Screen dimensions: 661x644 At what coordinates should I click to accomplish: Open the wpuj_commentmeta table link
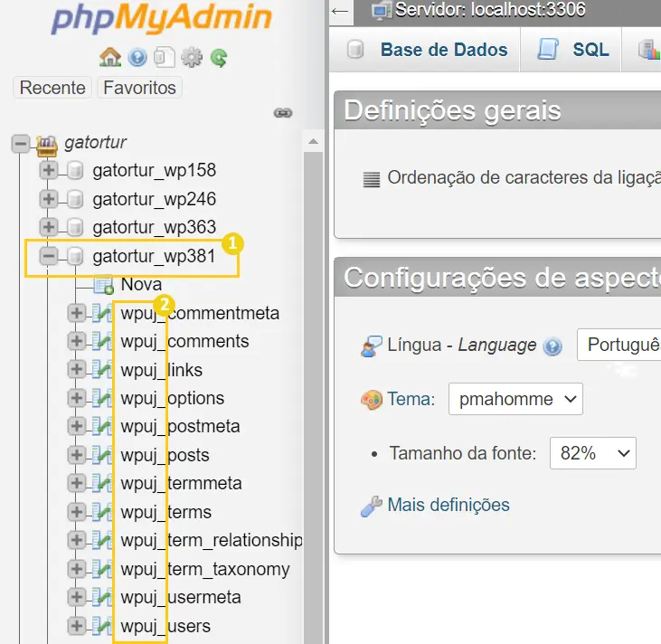pos(200,313)
